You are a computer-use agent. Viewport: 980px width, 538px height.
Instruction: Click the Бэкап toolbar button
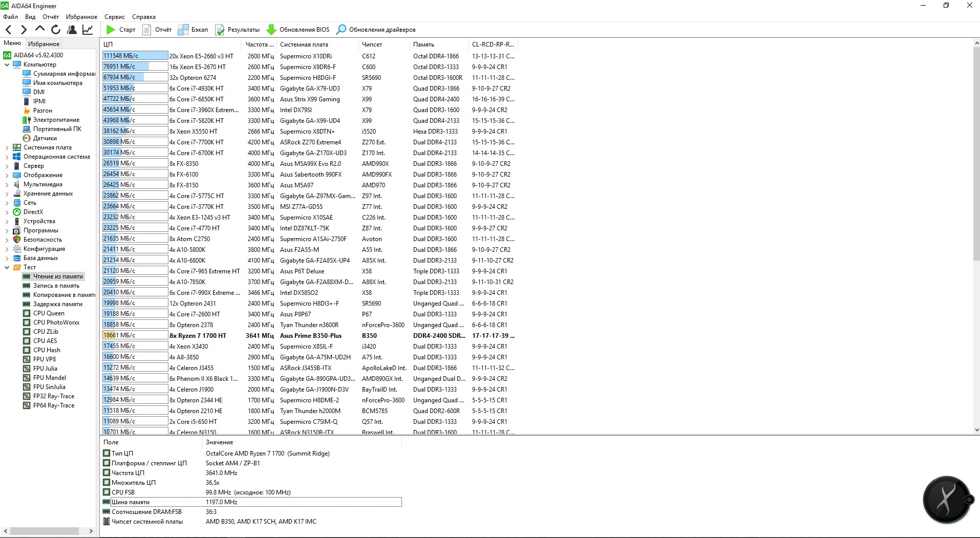click(193, 30)
